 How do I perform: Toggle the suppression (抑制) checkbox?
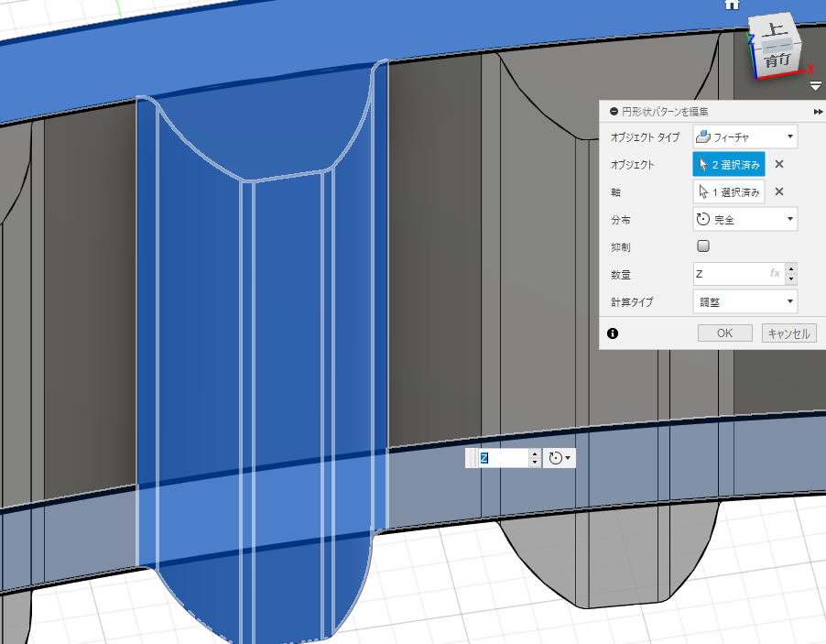point(703,246)
